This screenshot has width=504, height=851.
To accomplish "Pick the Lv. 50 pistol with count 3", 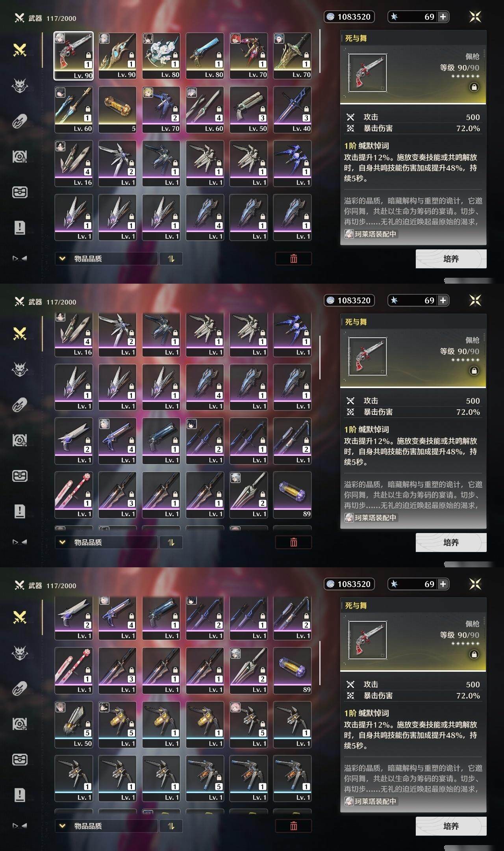I will (248, 110).
